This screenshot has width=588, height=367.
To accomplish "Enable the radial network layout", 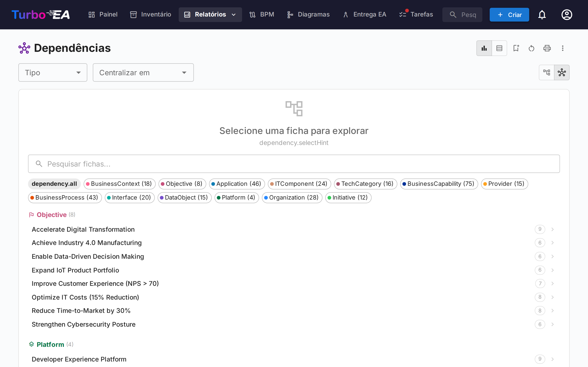I will pos(562,72).
